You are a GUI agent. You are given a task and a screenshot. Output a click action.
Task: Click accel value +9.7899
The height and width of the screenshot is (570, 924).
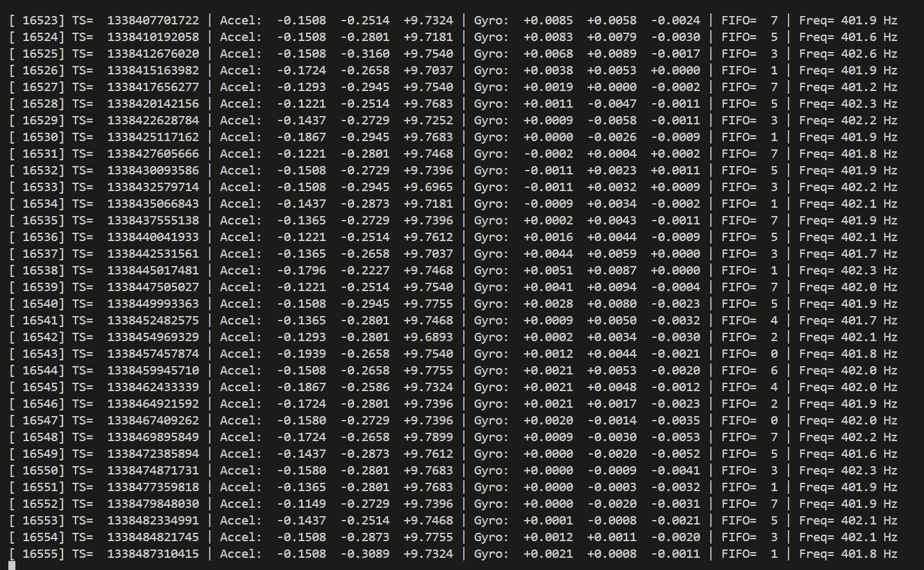point(429,437)
